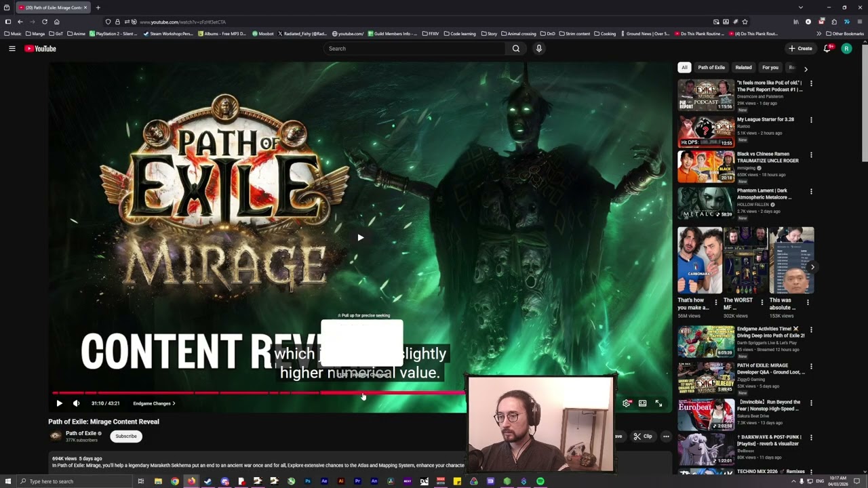Open the YouTube guide hamburger menu
This screenshot has height=488, width=868.
pyautogui.click(x=12, y=49)
